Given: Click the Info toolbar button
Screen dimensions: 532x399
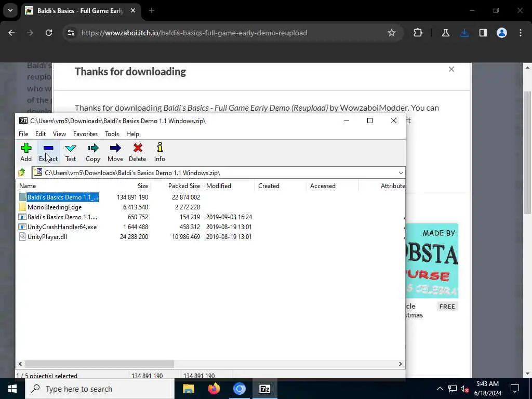Looking at the screenshot, I should tap(159, 152).
